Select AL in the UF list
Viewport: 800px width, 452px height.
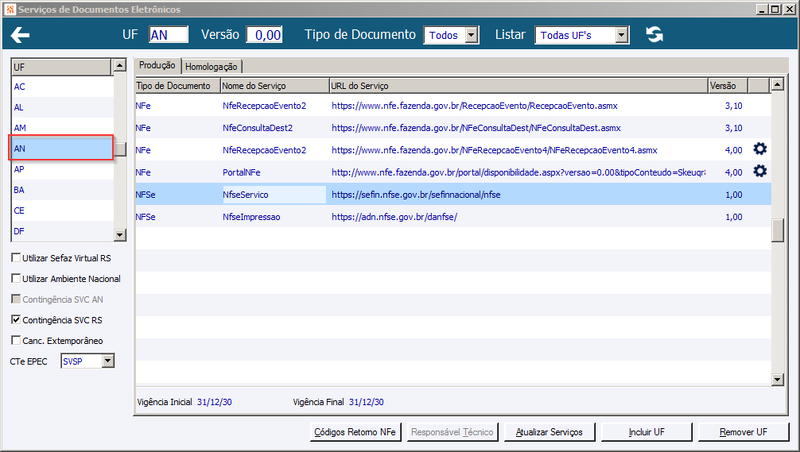click(62, 107)
